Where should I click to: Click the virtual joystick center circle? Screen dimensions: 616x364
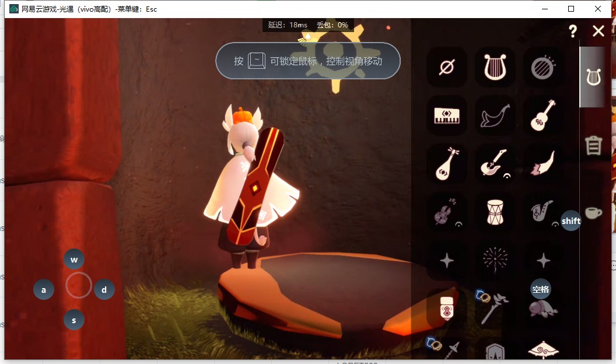click(x=79, y=285)
